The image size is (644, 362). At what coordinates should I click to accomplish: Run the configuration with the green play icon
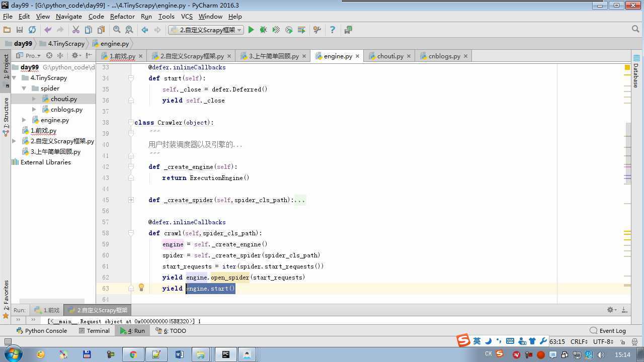[x=251, y=30]
